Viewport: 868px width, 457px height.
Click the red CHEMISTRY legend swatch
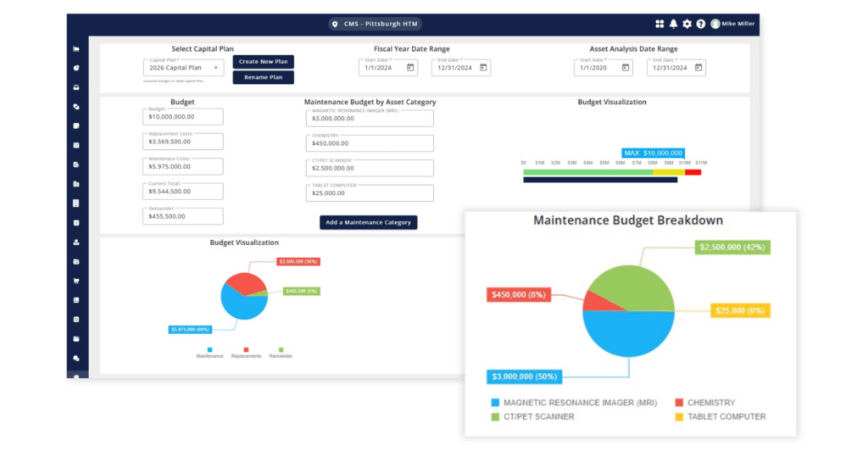click(679, 403)
